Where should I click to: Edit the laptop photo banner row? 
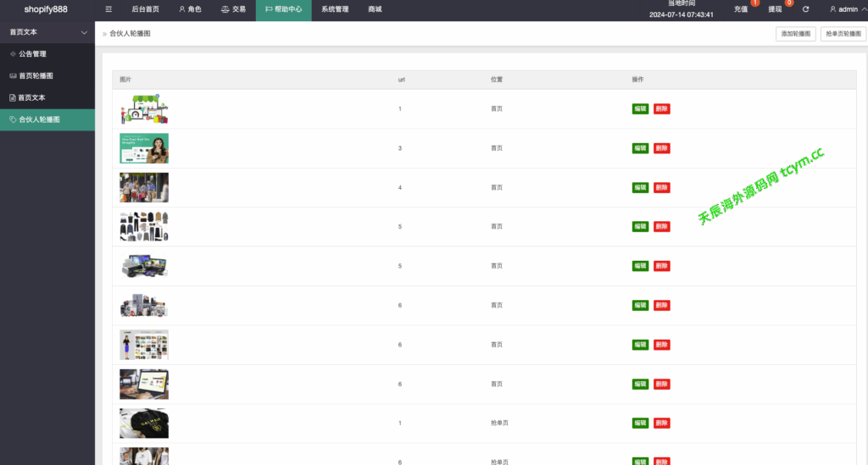640,384
